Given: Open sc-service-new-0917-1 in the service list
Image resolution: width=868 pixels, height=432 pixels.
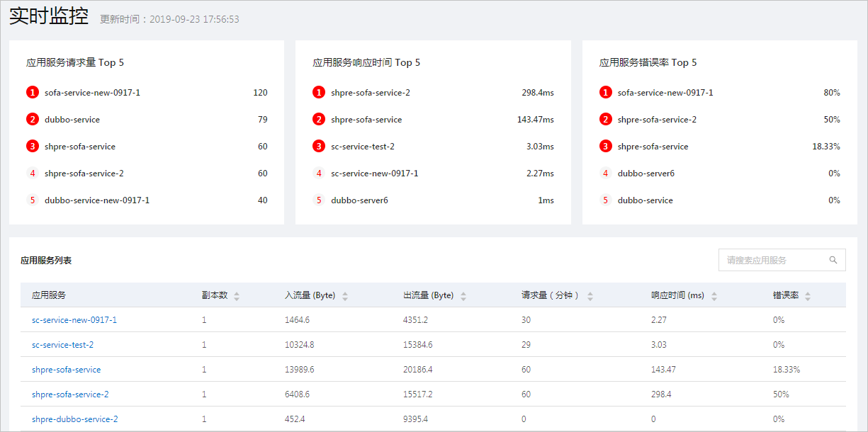Looking at the screenshot, I should coord(74,320).
